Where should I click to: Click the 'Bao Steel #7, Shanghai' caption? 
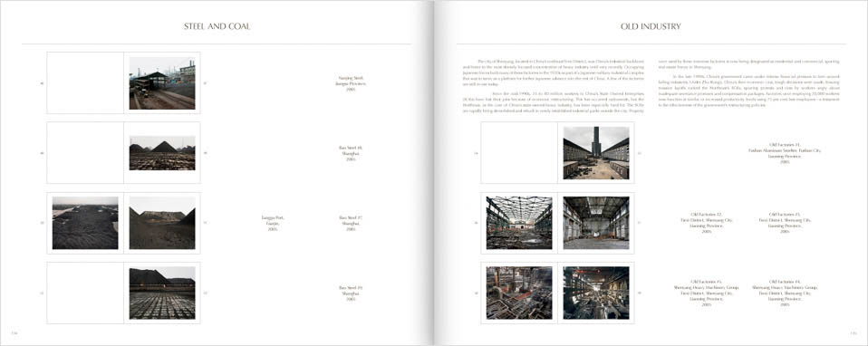pyautogui.click(x=351, y=223)
